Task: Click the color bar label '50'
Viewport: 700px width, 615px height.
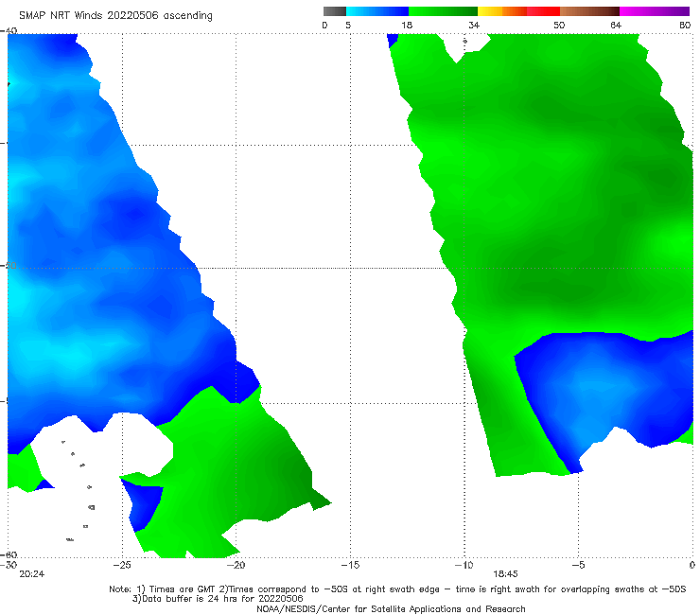Action: coord(559,25)
